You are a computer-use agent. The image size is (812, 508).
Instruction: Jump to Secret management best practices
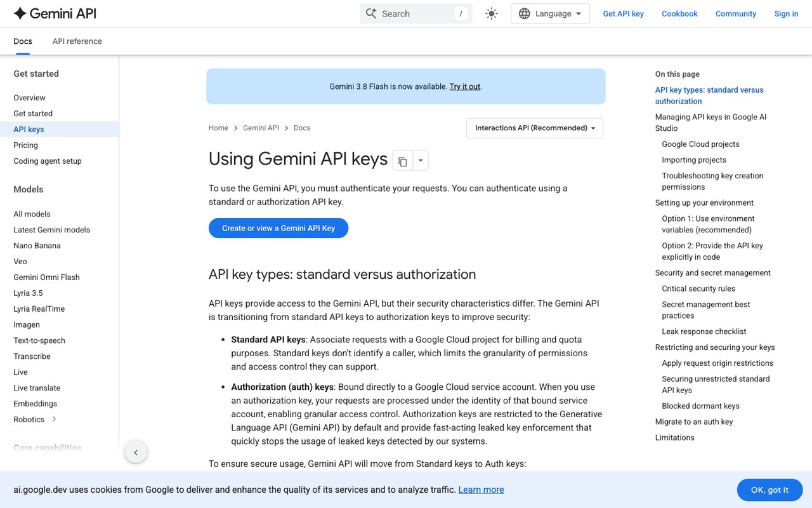click(x=705, y=310)
